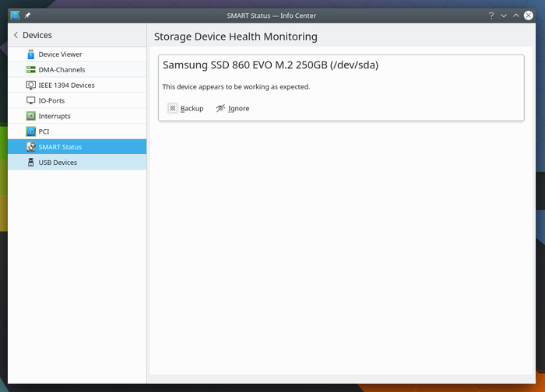Screen dimensions: 545x392
Task: Close the Info Center window
Action: tap(529, 16)
